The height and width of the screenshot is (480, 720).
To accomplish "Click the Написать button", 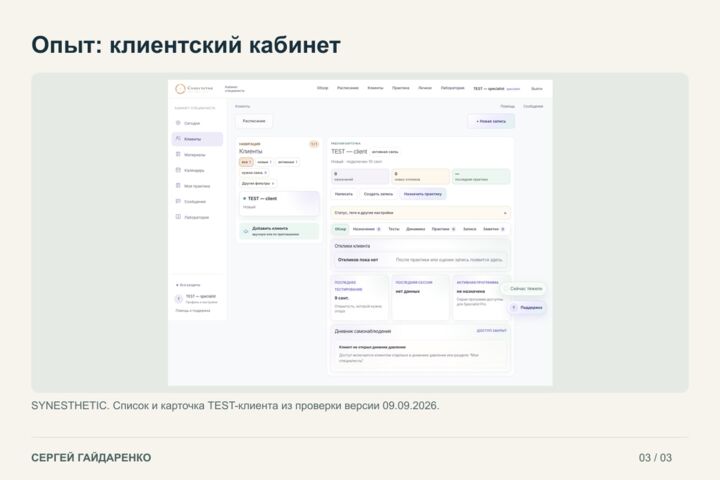I will pos(344,194).
